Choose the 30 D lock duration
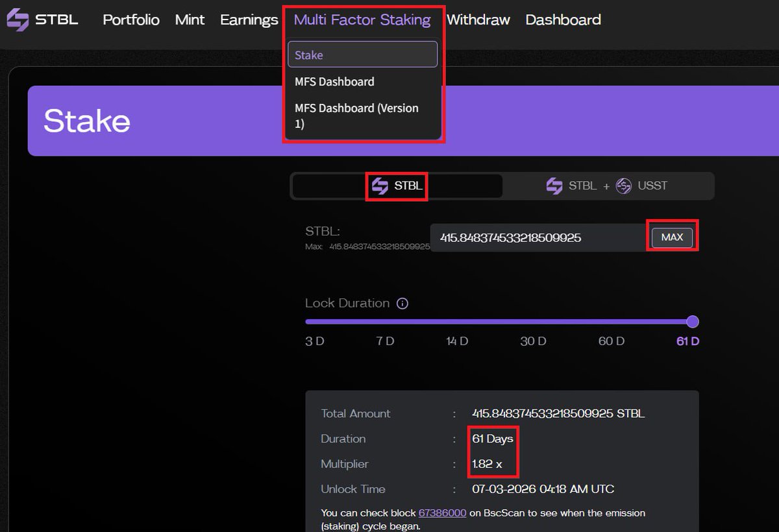Image resolution: width=779 pixels, height=532 pixels. (x=533, y=341)
